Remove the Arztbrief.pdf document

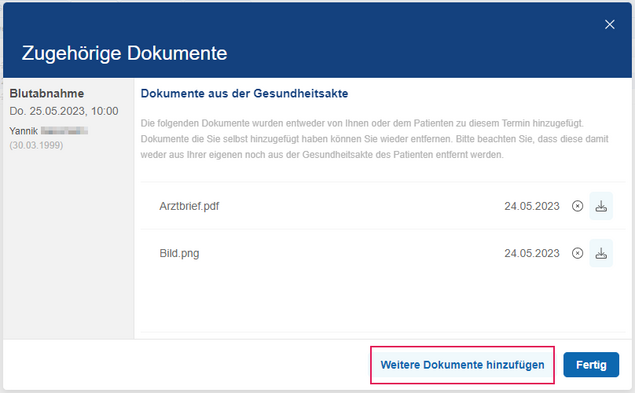(577, 206)
